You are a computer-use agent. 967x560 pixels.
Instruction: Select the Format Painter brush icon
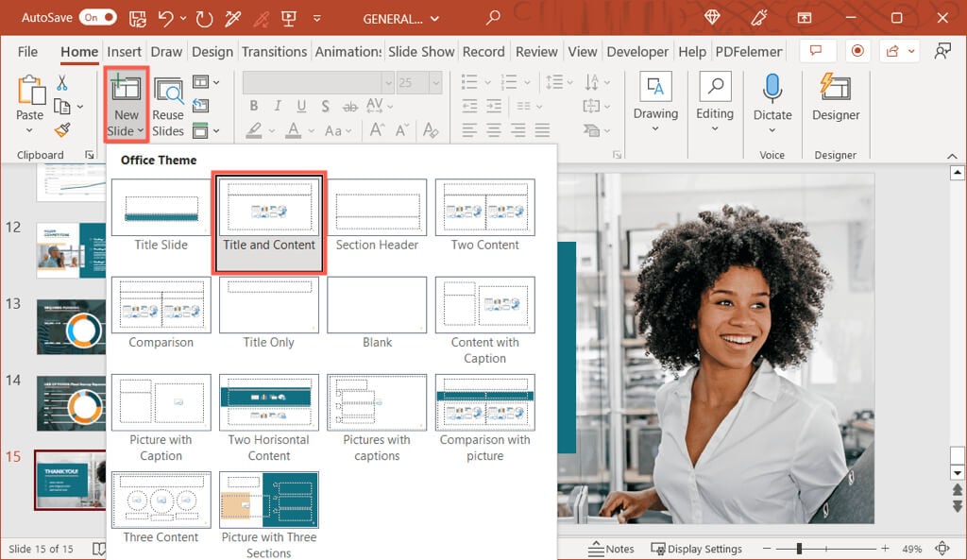[x=62, y=129]
